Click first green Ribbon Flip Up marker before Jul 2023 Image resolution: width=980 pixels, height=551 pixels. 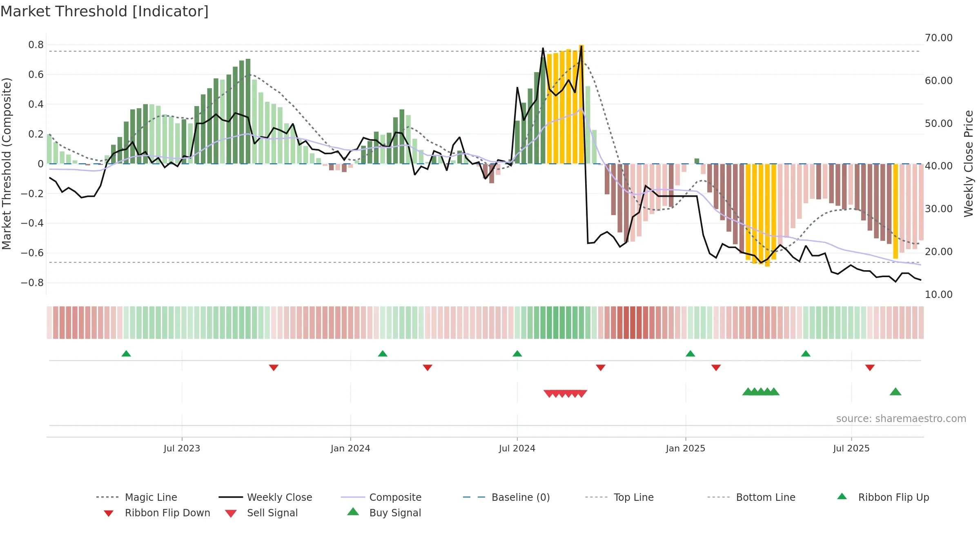pos(126,353)
